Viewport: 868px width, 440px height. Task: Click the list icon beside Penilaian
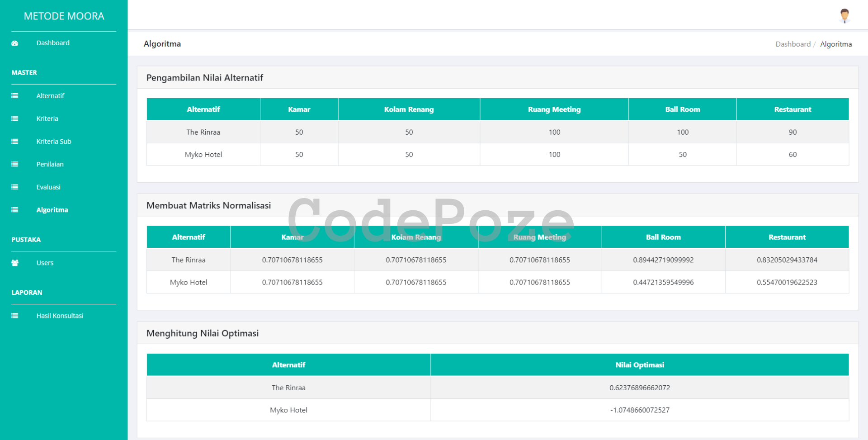[x=15, y=164]
